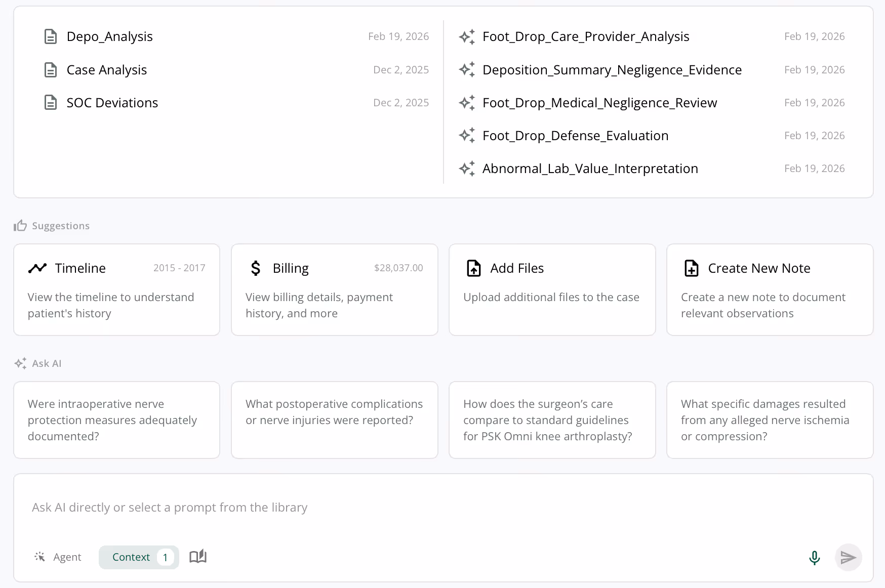Click the Ask AI input field
Viewport: 885px width, 588px height.
pyautogui.click(x=304, y=507)
